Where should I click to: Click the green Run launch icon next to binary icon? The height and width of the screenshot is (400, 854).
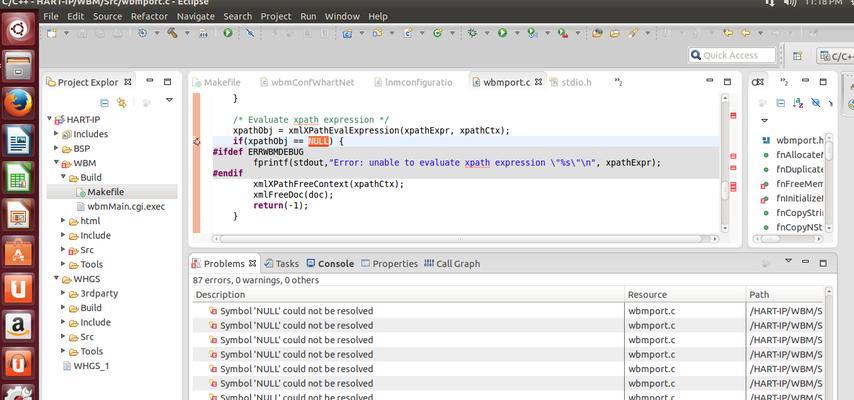[228, 33]
